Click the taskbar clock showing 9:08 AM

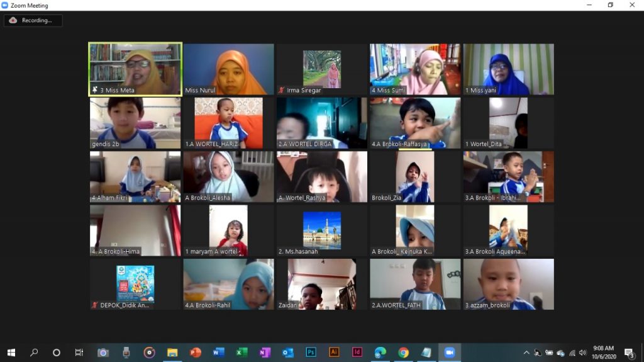point(603,353)
